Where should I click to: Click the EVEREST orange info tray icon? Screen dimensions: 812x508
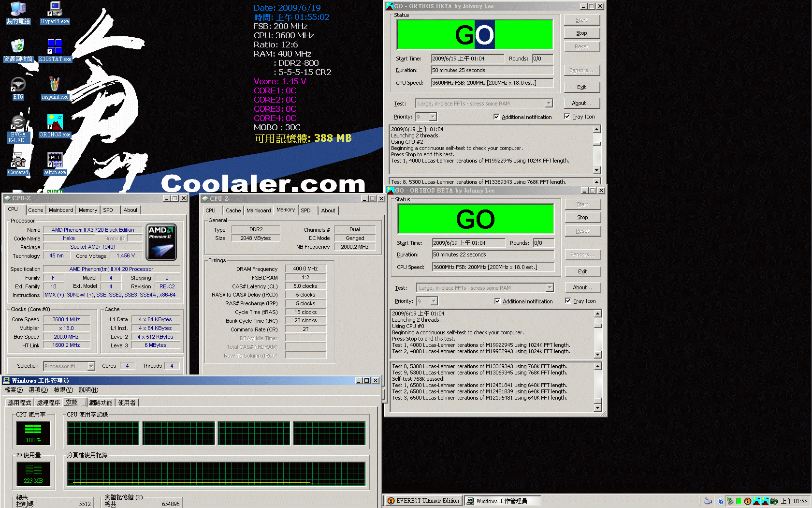pos(747,501)
